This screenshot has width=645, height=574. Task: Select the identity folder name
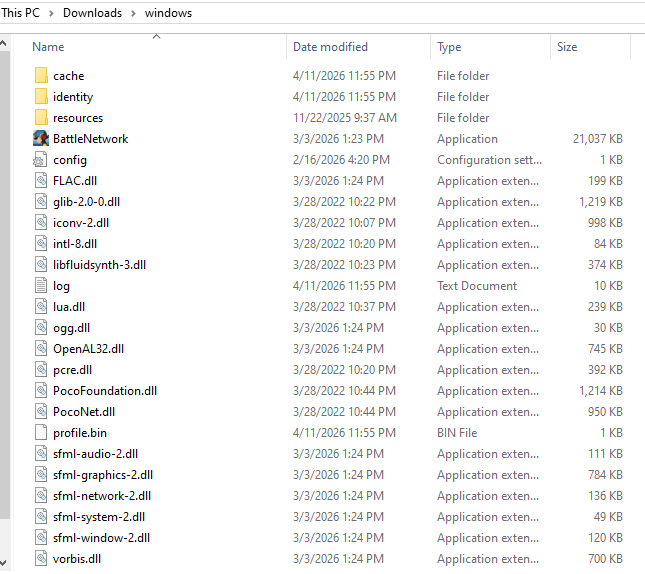pyautogui.click(x=73, y=97)
